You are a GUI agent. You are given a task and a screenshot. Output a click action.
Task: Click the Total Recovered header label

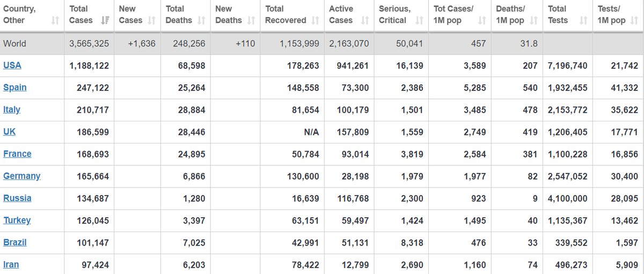[x=286, y=15]
